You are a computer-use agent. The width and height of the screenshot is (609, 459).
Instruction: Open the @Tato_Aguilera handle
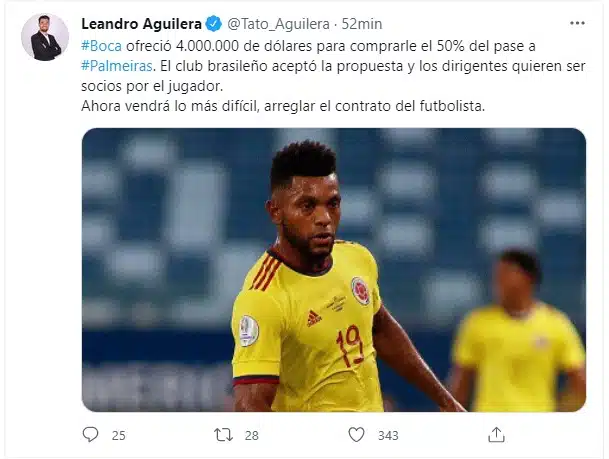278,24
